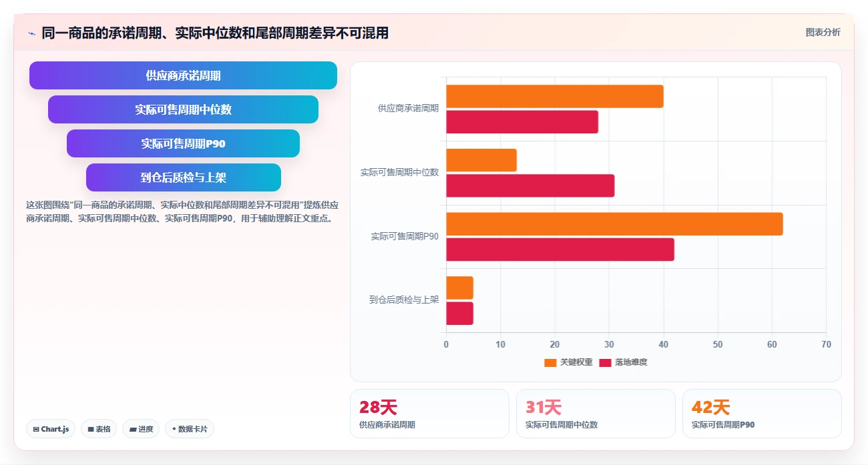
Task: Click red bar for 供应商承诺周期
Action: (522, 122)
